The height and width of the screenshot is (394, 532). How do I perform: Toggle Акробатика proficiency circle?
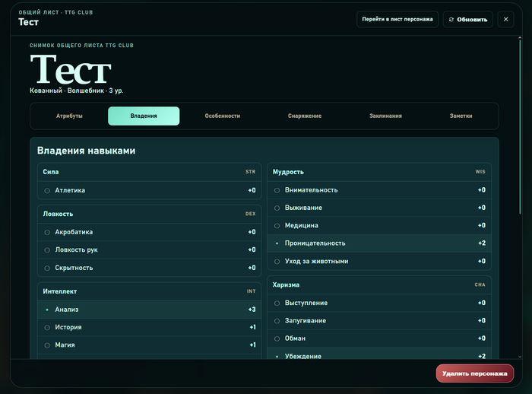click(47, 232)
